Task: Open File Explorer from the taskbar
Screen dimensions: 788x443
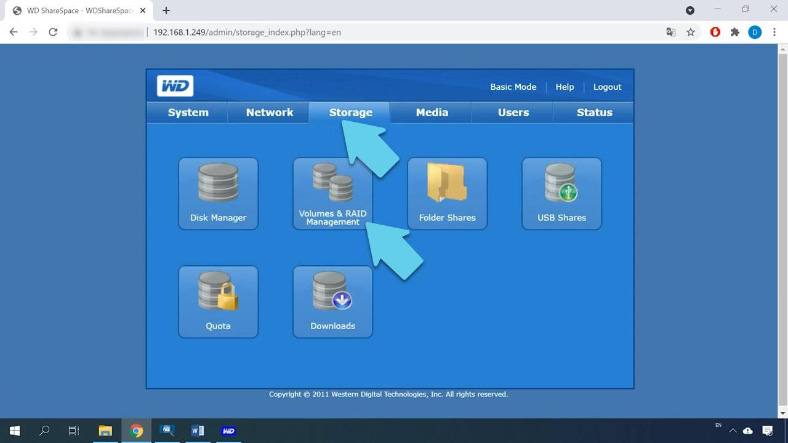Action: [105, 430]
